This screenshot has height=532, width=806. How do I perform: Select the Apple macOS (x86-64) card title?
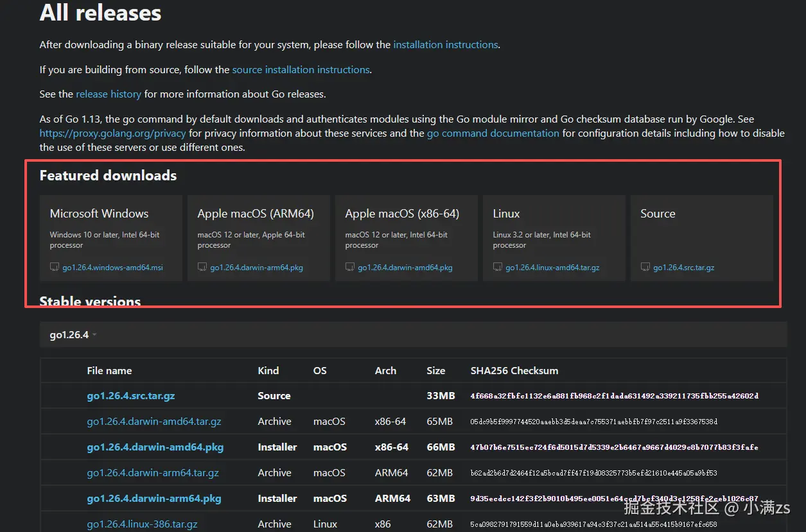click(x=402, y=214)
